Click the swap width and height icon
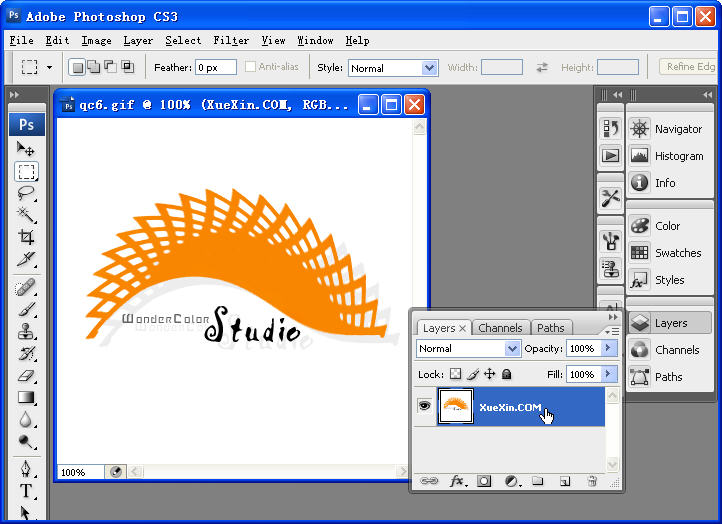722x524 pixels. point(542,67)
